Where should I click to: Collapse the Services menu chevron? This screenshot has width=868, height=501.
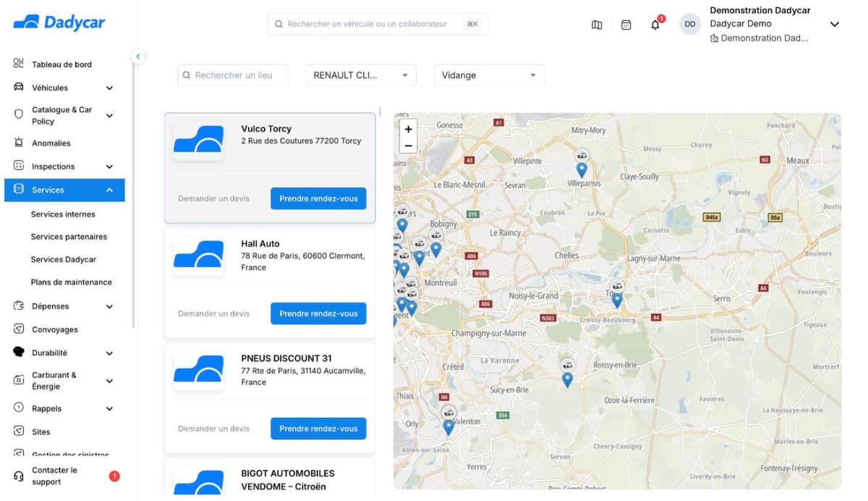tap(109, 190)
